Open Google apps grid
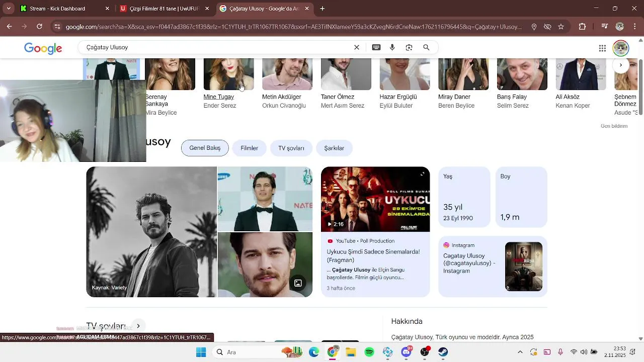Image resolution: width=644 pixels, height=362 pixels. tap(602, 48)
